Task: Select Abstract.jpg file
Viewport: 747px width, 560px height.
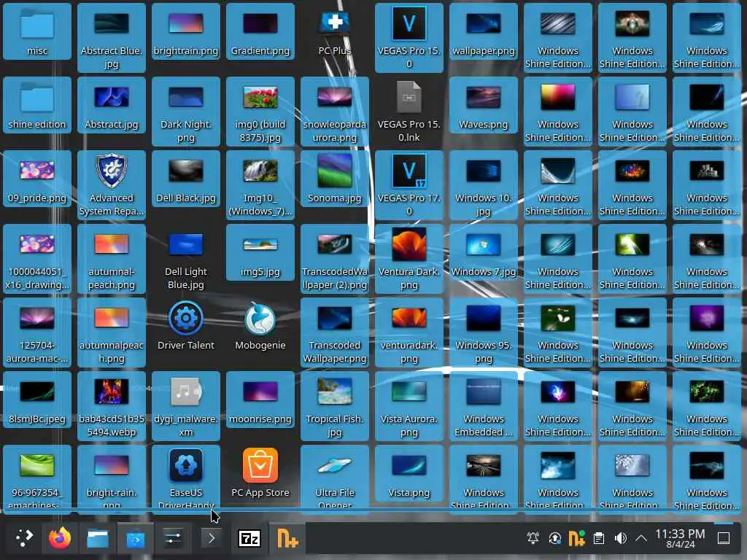Action: coord(112,105)
